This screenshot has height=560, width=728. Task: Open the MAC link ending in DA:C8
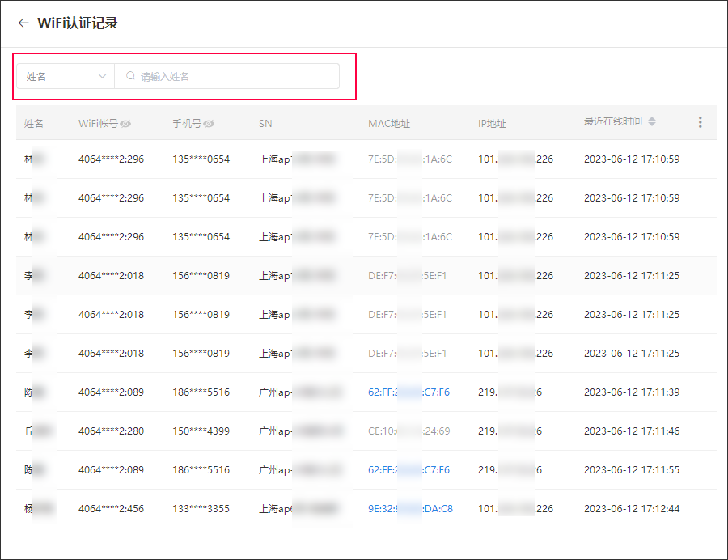(x=410, y=509)
